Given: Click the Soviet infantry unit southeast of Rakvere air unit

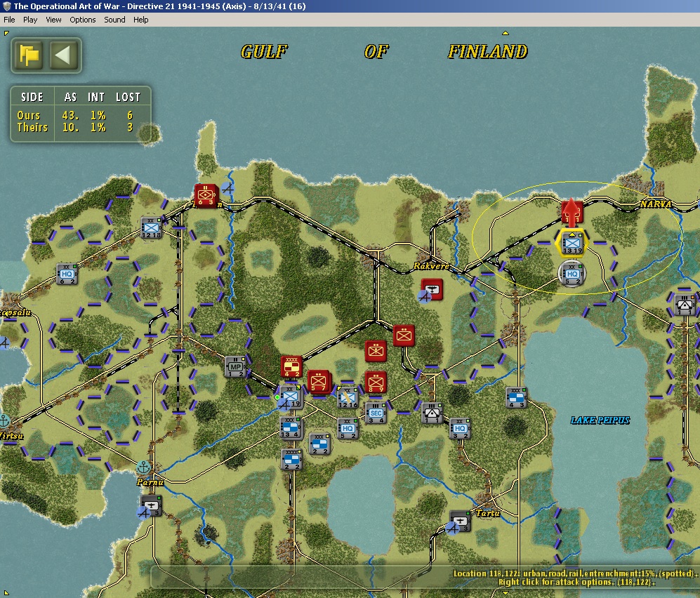Looking at the screenshot, I should (404, 335).
